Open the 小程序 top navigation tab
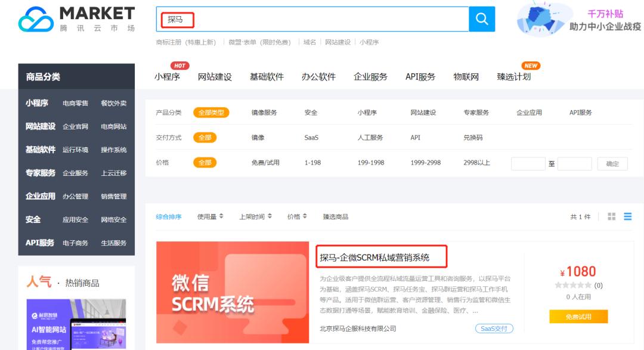The height and width of the screenshot is (350, 644). (167, 77)
